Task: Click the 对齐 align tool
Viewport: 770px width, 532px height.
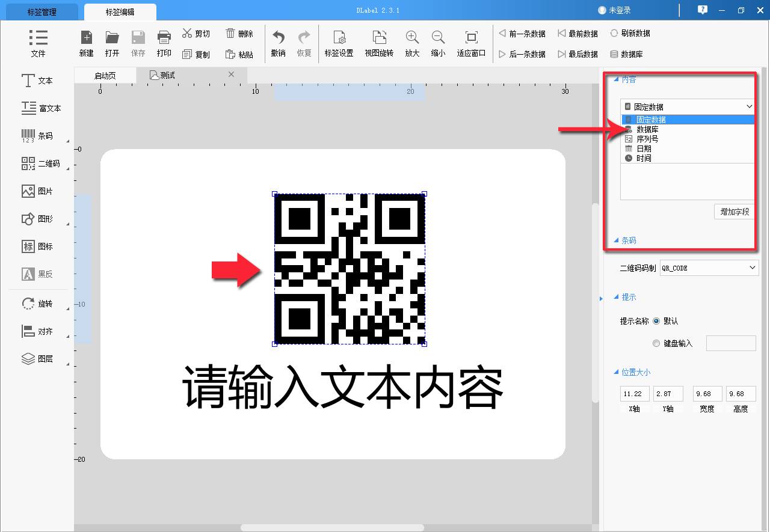Action: (37, 331)
